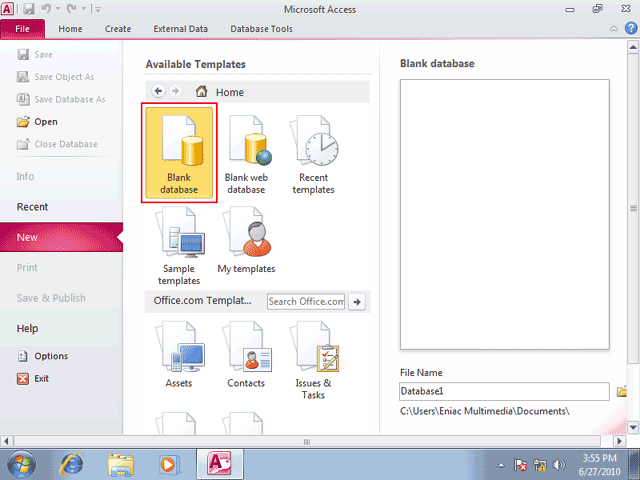
Task: Open the Recent section
Action: [x=32, y=207]
